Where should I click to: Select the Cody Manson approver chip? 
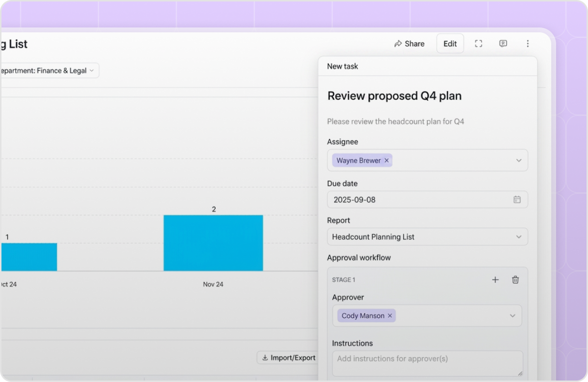pos(367,316)
